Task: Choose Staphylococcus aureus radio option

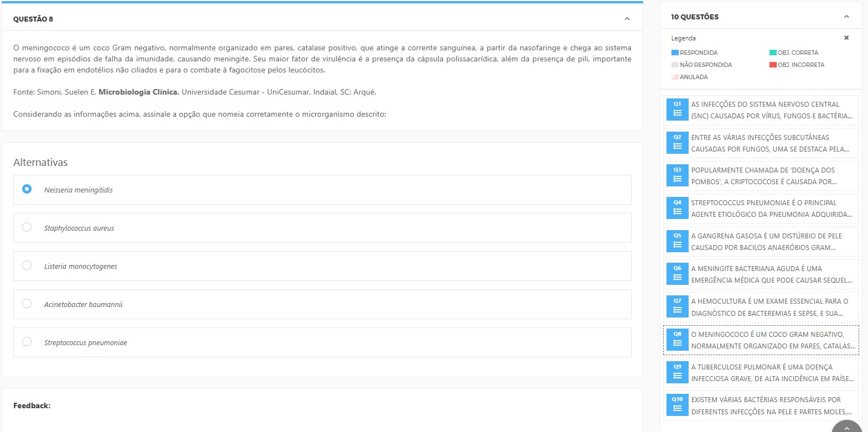Action: pyautogui.click(x=27, y=227)
